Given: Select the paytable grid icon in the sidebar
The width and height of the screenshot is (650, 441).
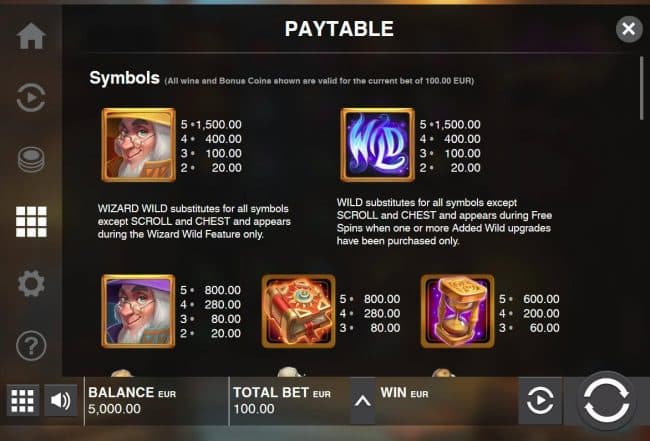Looking at the screenshot, I should tap(31, 222).
